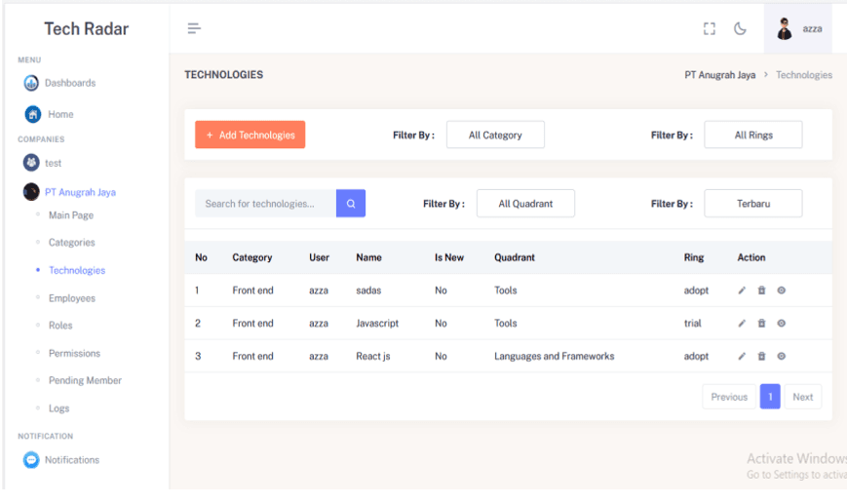Image resolution: width=847 pixels, height=504 pixels.
Task: Focus the Search for technologies field
Action: [265, 203]
